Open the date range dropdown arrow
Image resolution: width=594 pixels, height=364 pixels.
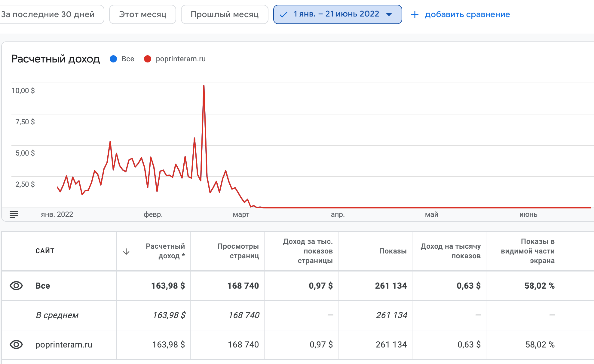(x=389, y=14)
